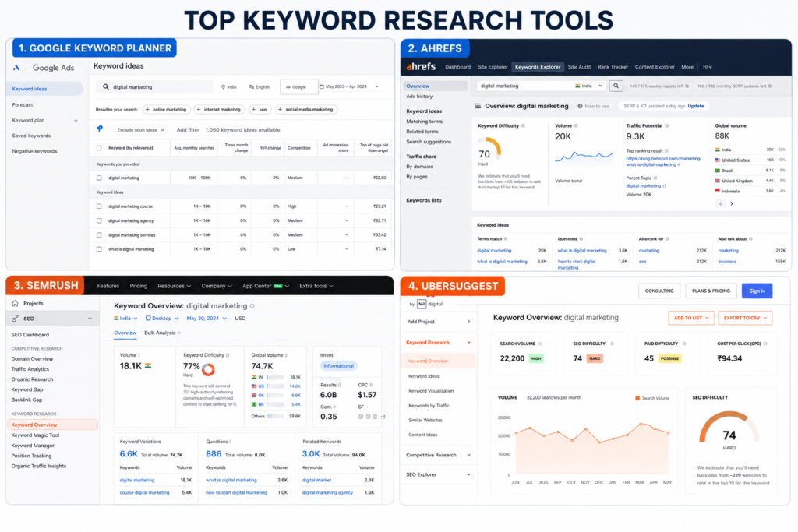Click the Projects home icon in Semrush
This screenshot has width=798, height=532.
pyautogui.click(x=16, y=303)
